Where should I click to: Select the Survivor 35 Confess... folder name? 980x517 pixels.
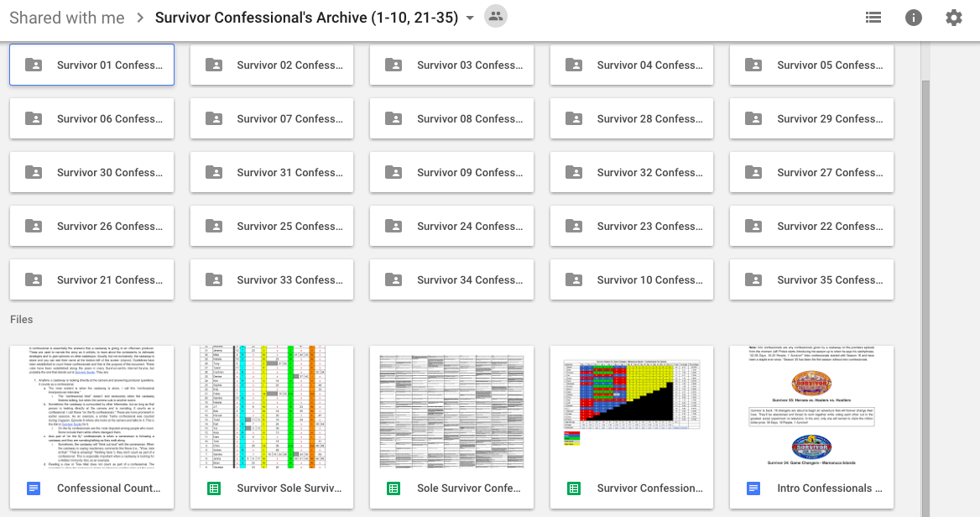pyautogui.click(x=829, y=280)
